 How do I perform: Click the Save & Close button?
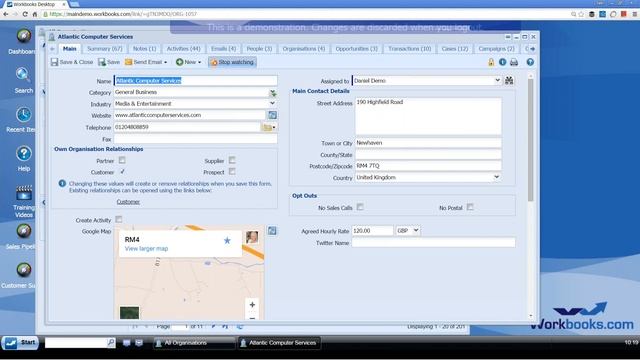[x=72, y=62]
